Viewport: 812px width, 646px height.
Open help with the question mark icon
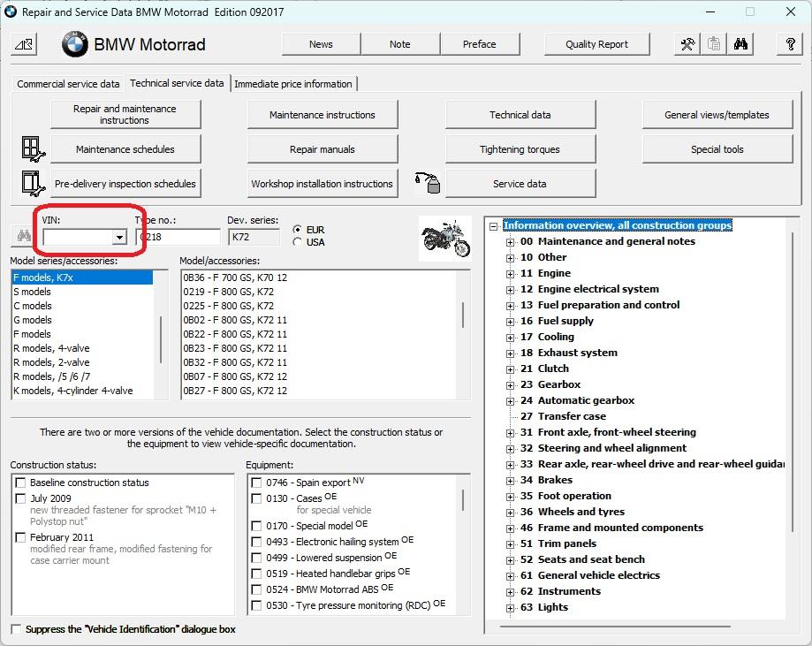point(790,45)
